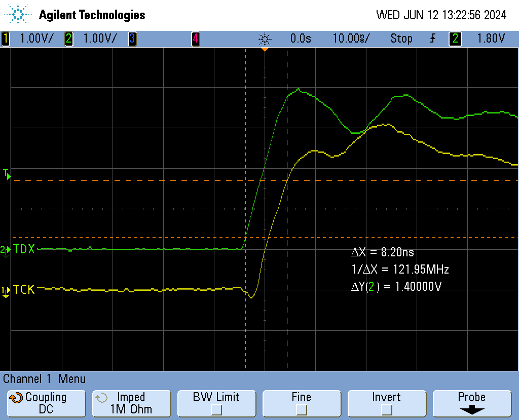Open the Probe submenu arrow
The width and height of the screenshot is (519, 420).
coord(471,410)
